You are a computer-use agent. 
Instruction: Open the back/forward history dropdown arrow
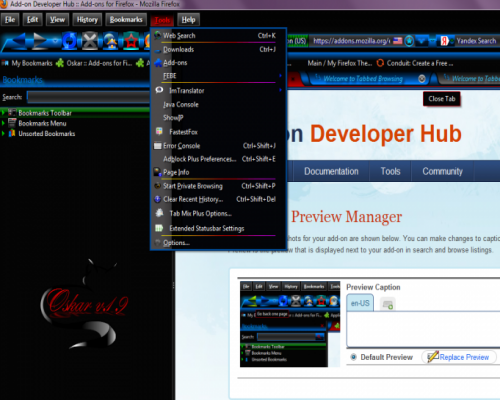click(55, 41)
